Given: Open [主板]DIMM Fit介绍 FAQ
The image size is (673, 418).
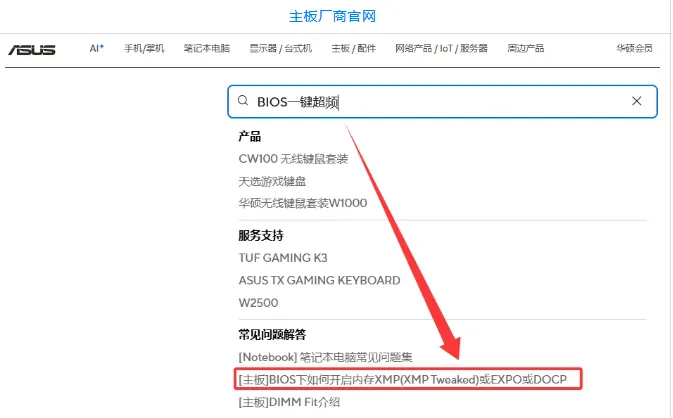Looking at the screenshot, I should point(289,402).
